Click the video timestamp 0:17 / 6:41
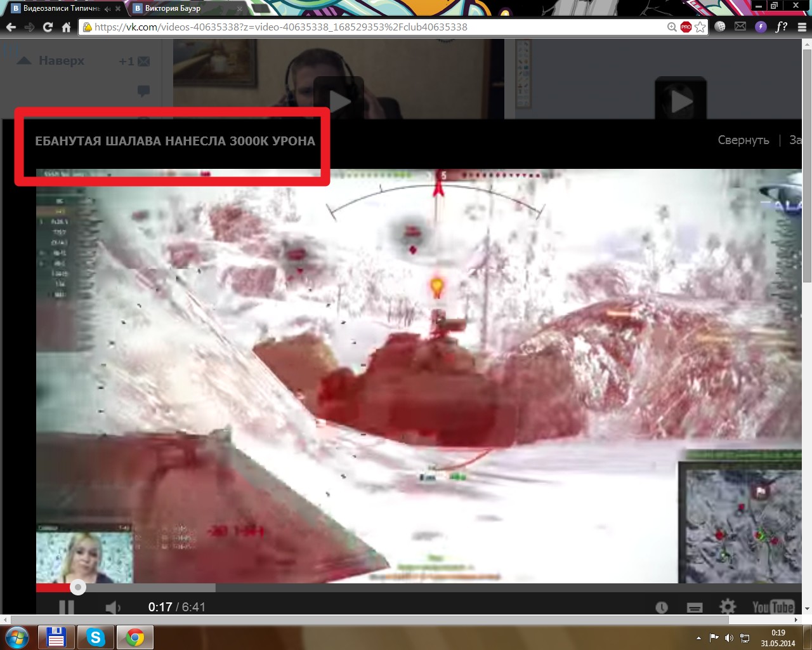812x650 pixels. [176, 607]
